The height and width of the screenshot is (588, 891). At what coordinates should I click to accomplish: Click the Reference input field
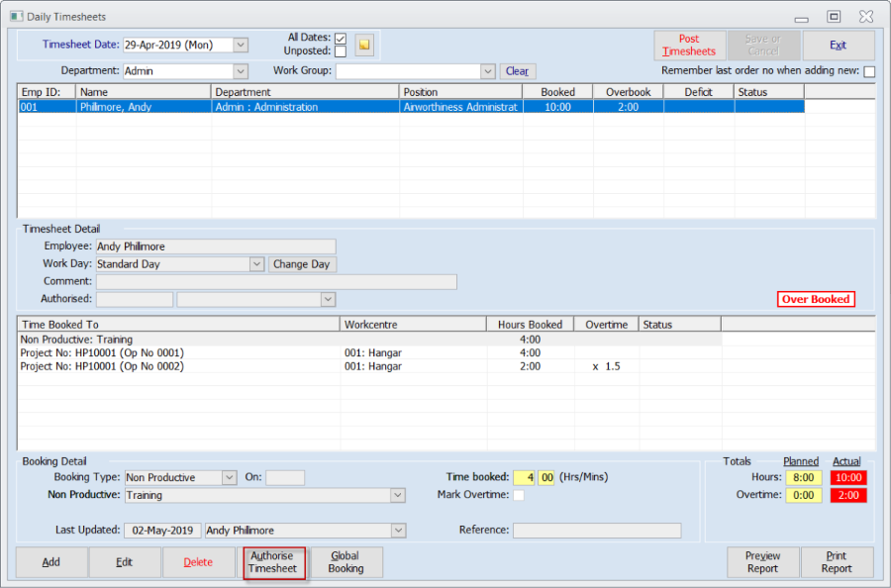(597, 531)
